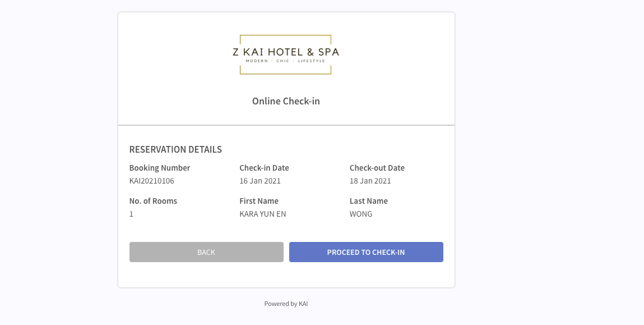This screenshot has height=325, width=644.
Task: Click the Check-in Date label
Action: (x=264, y=168)
